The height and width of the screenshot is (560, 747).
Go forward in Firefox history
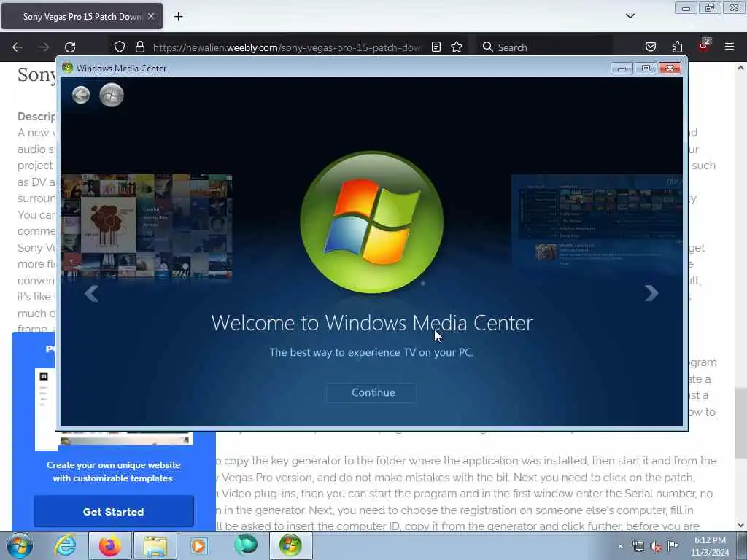44,47
